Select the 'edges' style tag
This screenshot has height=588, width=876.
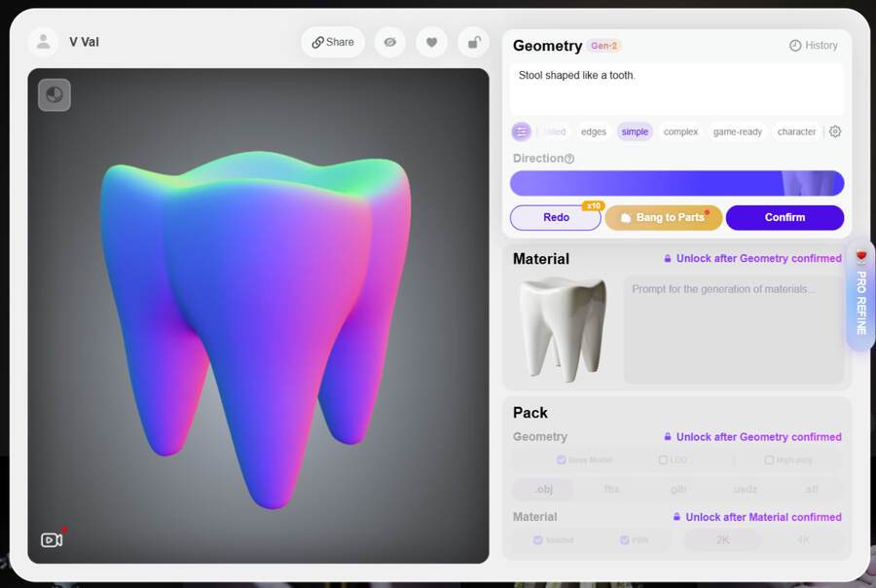pyautogui.click(x=594, y=131)
